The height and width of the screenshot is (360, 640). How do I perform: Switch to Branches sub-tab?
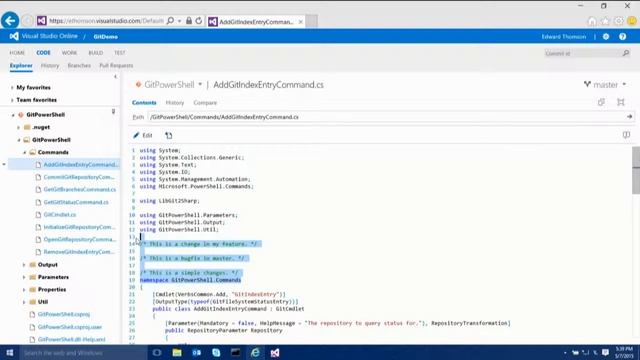[79, 66]
